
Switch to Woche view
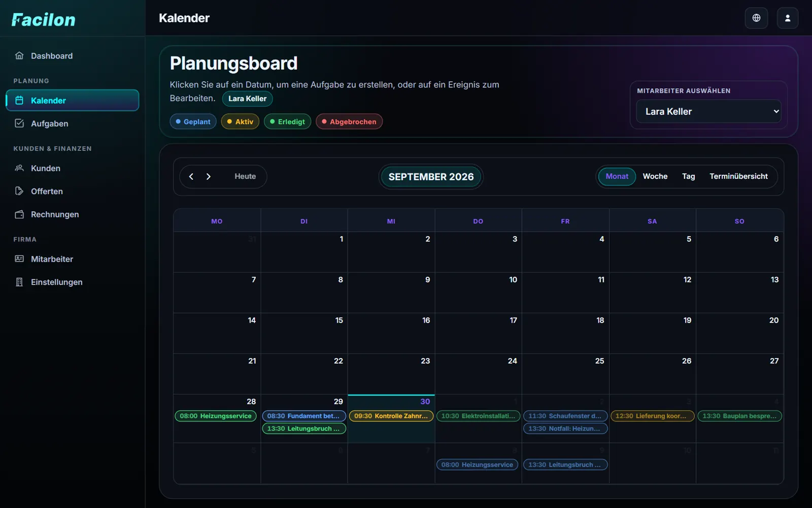655,176
